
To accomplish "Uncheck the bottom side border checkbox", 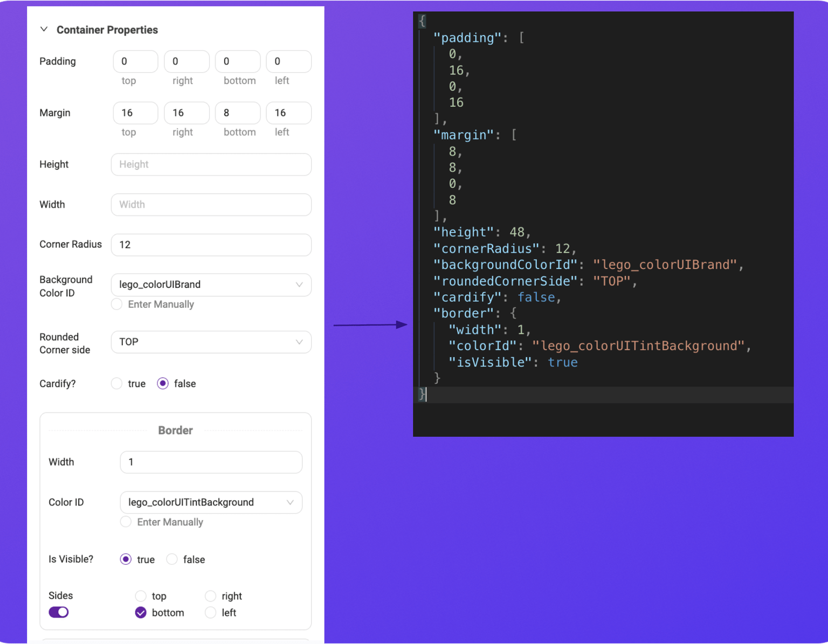I will point(141,613).
